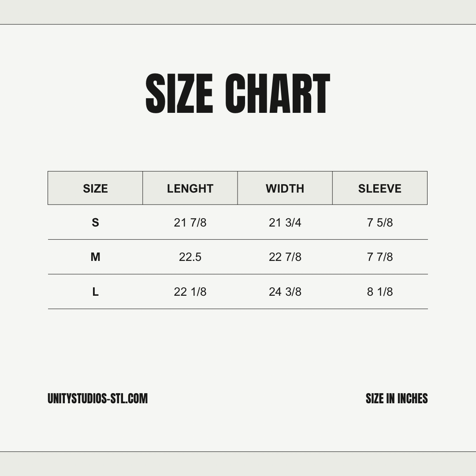476x476 pixels.
Task: Click the 21 3/4 width value
Action: (285, 223)
